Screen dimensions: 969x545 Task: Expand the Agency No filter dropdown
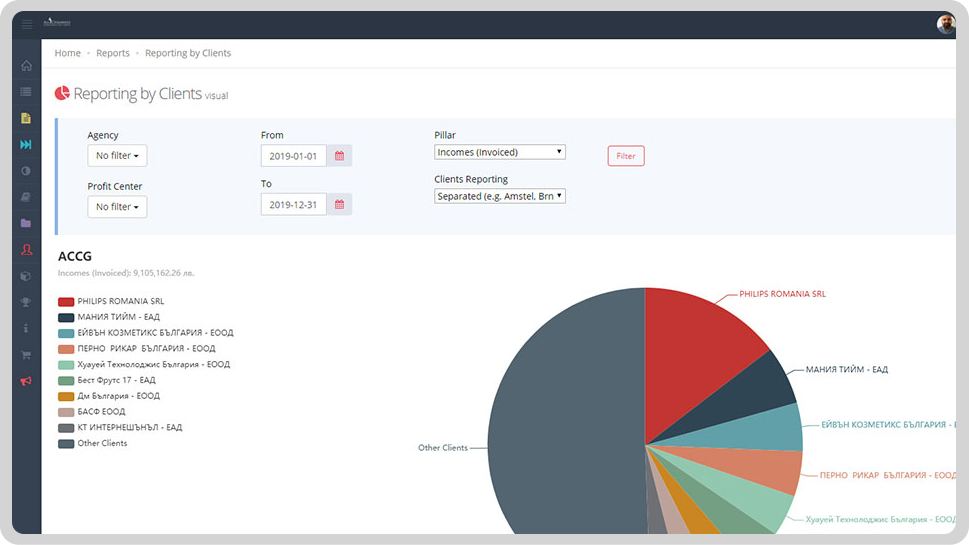117,156
